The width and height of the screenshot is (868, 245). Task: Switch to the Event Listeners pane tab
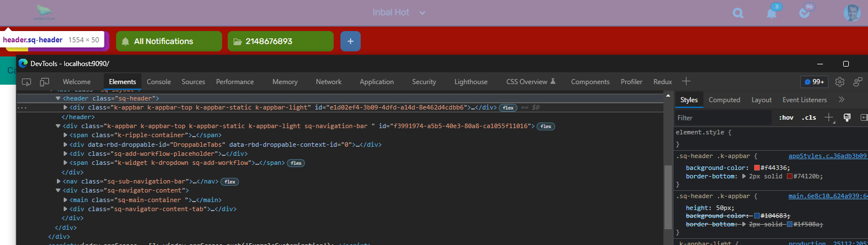coord(804,100)
